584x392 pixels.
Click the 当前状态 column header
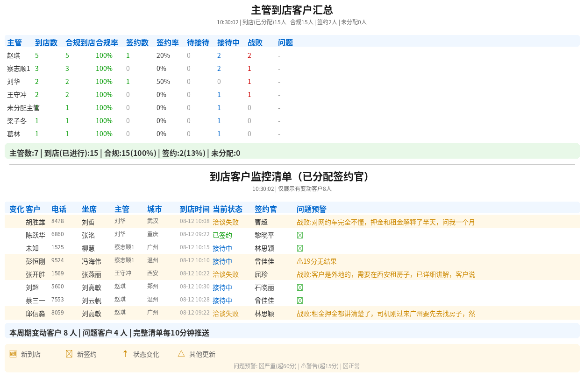click(228, 210)
